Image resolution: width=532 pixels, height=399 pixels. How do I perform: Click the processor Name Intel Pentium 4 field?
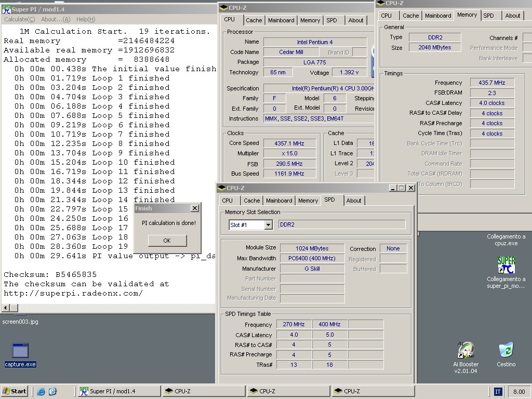(x=315, y=42)
